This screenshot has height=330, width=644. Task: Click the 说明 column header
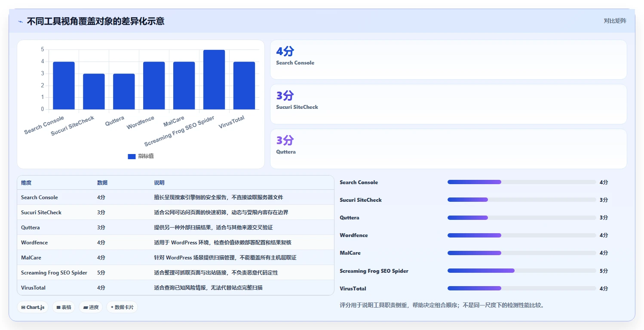coord(159,183)
